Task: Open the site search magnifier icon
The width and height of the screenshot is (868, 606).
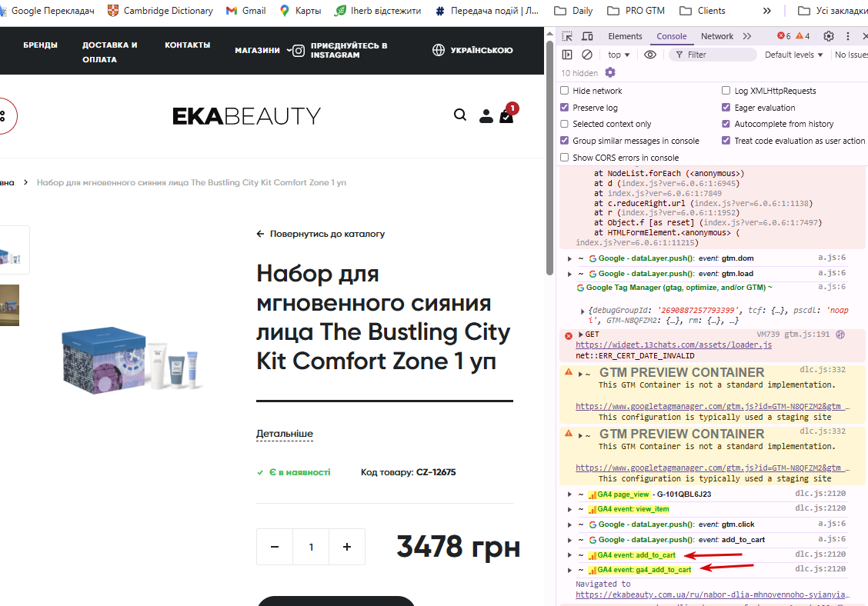Action: (460, 115)
